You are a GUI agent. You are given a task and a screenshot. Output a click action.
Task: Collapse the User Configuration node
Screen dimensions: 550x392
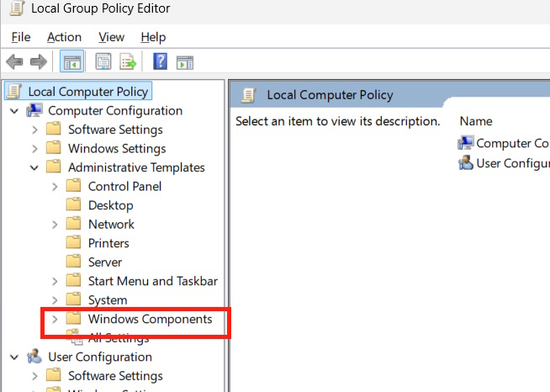tap(14, 358)
